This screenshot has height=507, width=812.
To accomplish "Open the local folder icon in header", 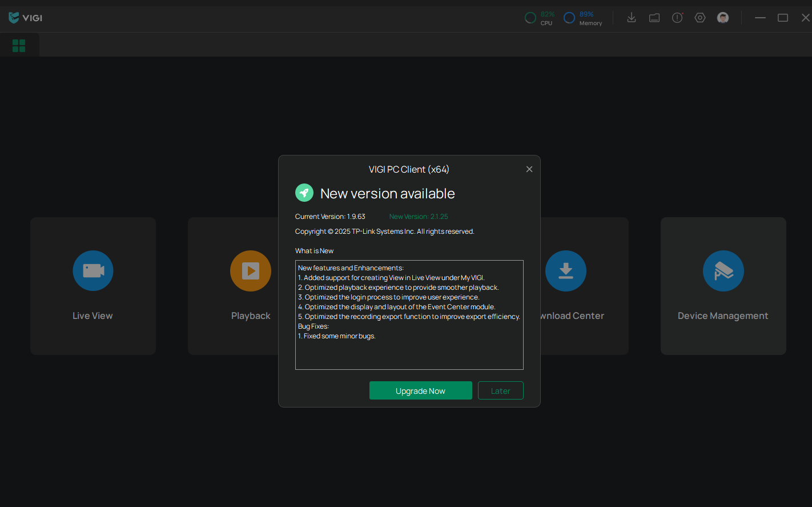I will (x=654, y=18).
